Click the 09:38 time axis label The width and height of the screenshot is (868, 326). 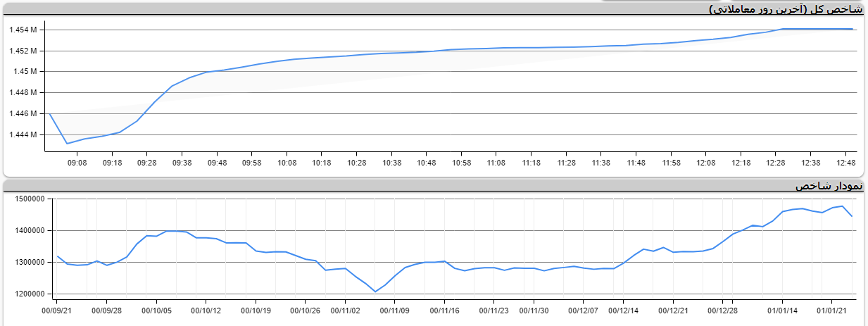(x=182, y=163)
